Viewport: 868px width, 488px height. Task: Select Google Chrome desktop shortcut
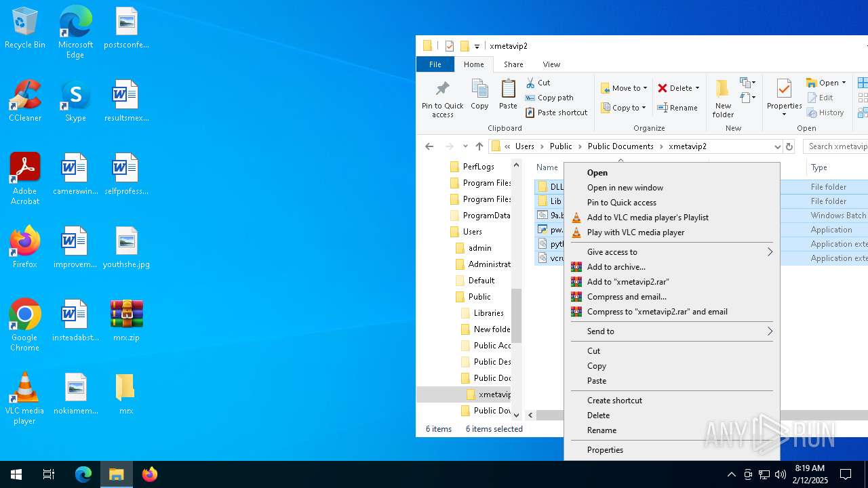[25, 325]
